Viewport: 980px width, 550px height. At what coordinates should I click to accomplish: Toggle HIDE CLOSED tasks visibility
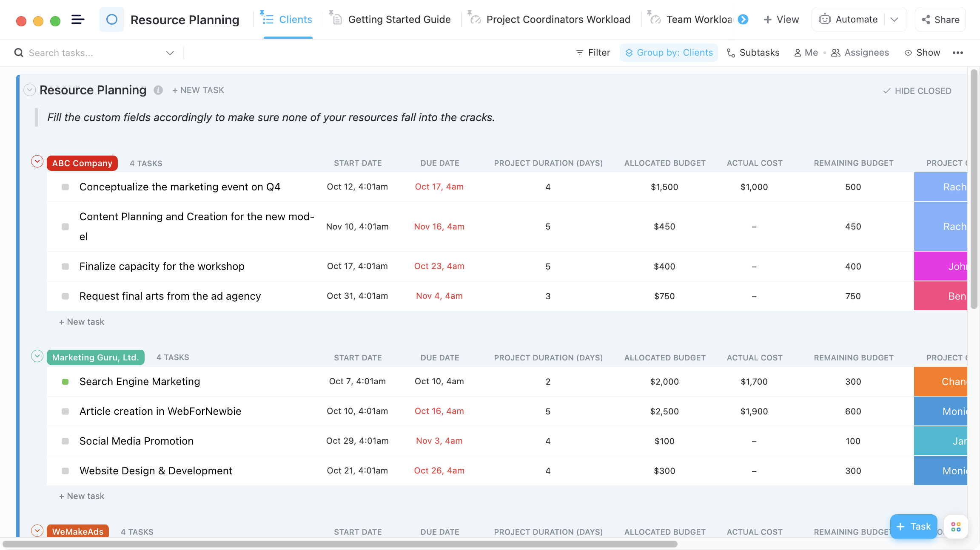coord(917,90)
